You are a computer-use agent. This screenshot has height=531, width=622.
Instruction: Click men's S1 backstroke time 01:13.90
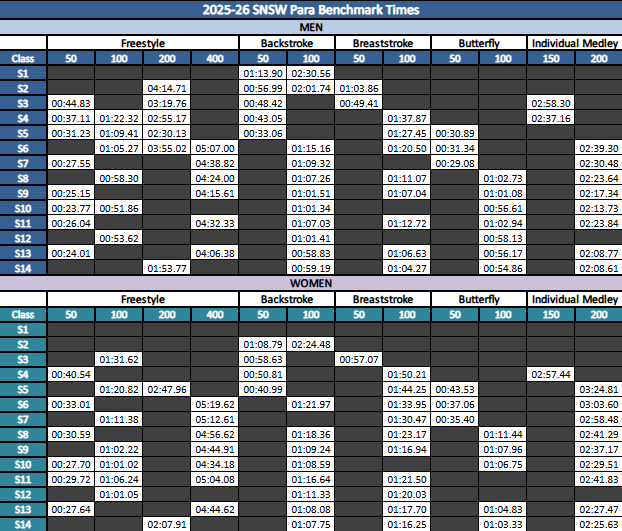pos(263,73)
